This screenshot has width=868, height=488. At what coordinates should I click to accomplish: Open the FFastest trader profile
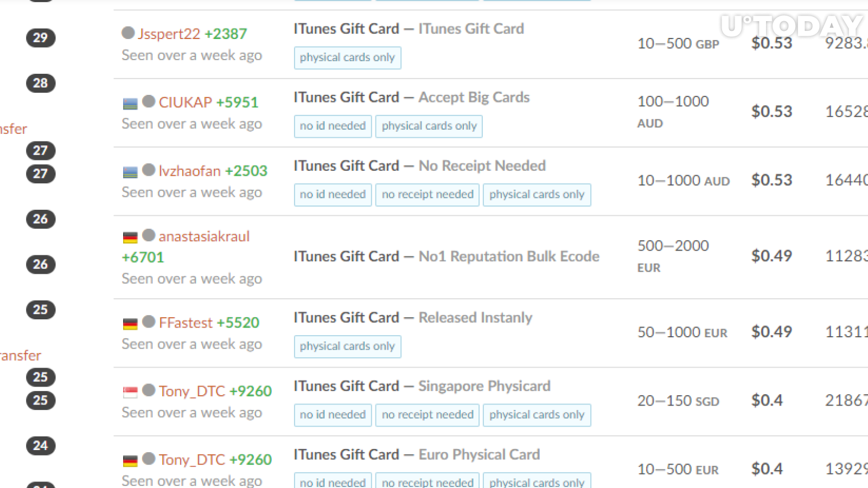tap(186, 323)
